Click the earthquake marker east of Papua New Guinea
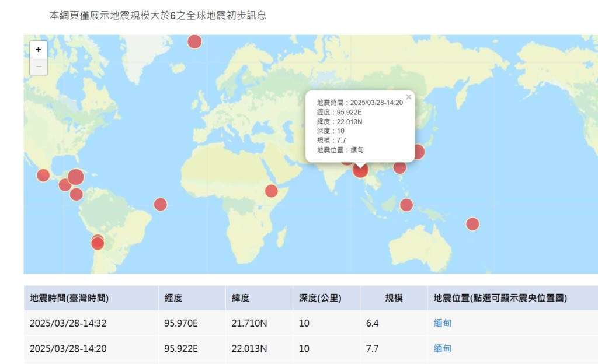 (x=472, y=224)
